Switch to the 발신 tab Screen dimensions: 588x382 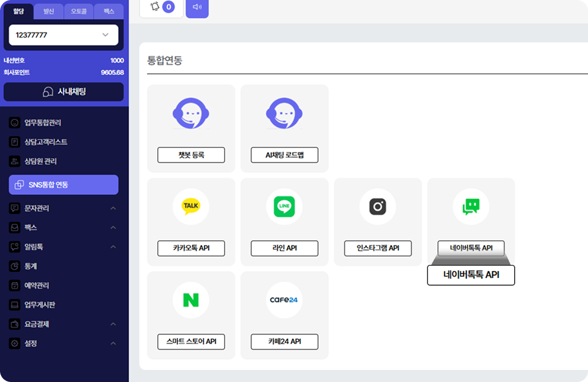49,11
